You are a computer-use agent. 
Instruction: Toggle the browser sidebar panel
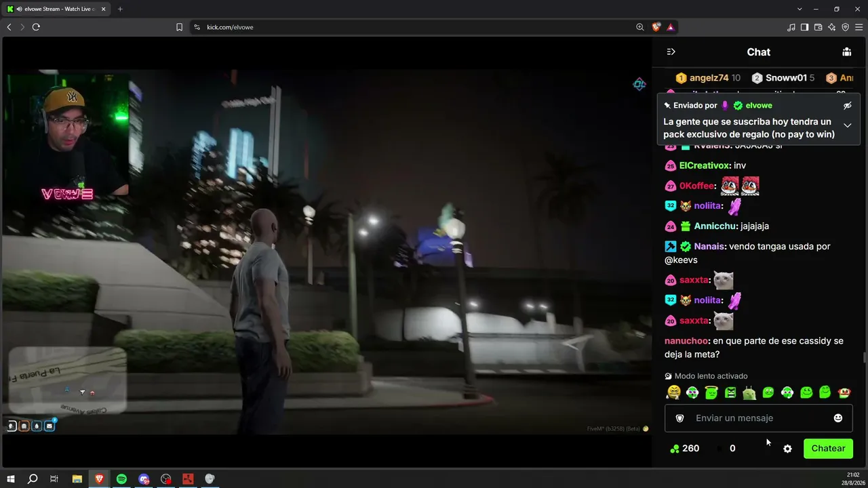coord(804,27)
